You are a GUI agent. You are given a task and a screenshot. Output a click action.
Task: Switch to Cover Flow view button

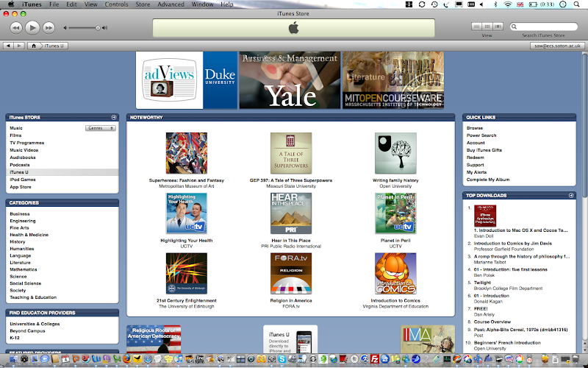click(x=498, y=26)
